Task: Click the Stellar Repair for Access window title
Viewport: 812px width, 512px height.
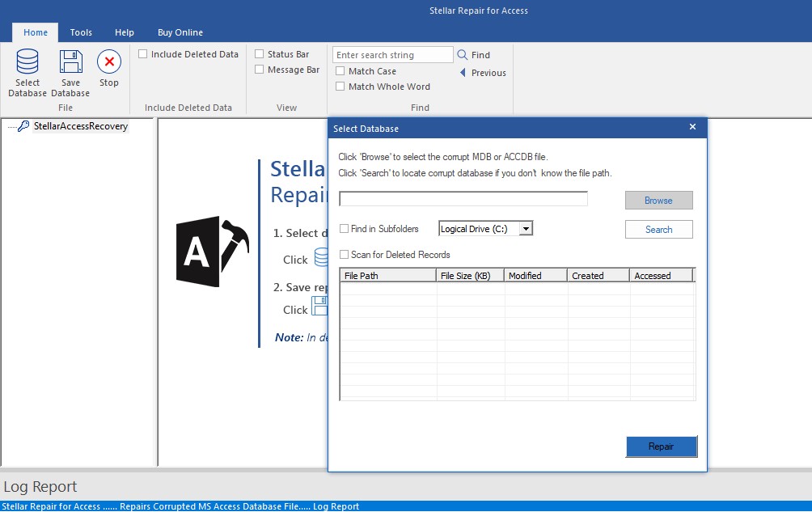Action: click(479, 11)
